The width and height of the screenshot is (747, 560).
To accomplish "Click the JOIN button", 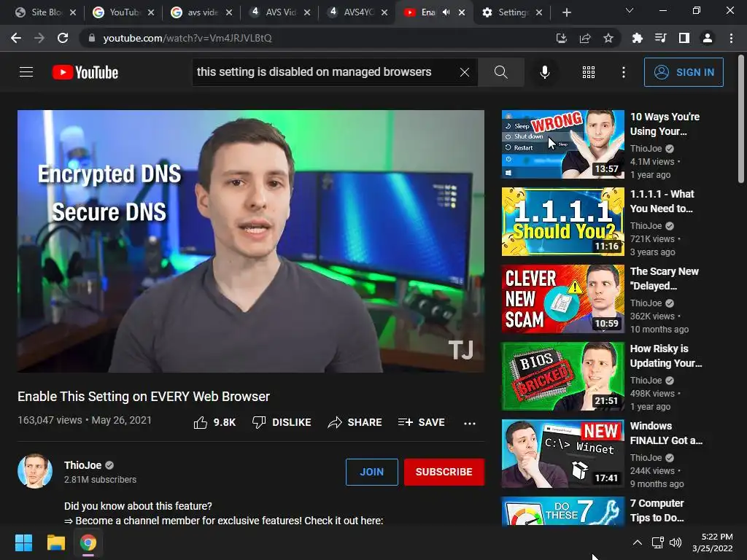I will (371, 472).
